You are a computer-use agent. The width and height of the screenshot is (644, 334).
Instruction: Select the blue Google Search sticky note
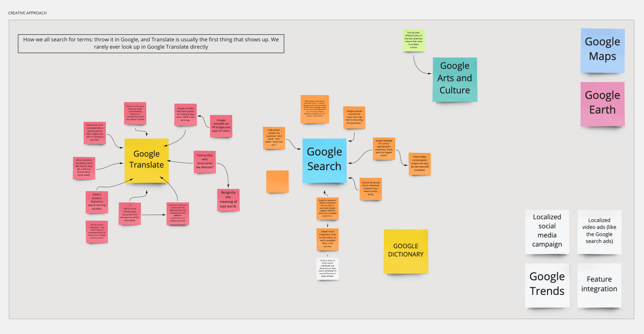point(324,161)
